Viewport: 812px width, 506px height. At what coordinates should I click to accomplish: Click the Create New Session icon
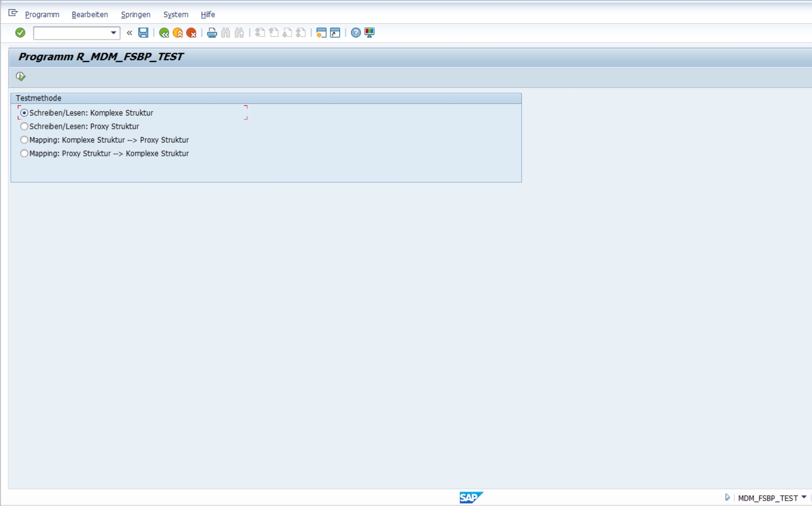point(321,33)
